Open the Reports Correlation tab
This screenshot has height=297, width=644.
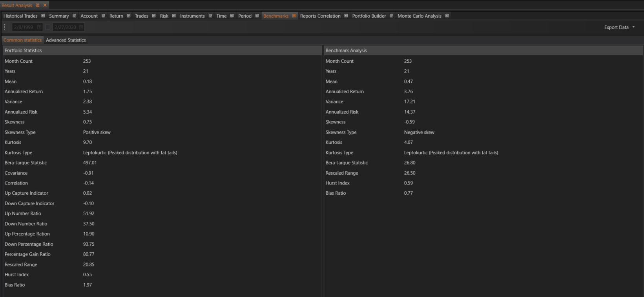pyautogui.click(x=320, y=16)
